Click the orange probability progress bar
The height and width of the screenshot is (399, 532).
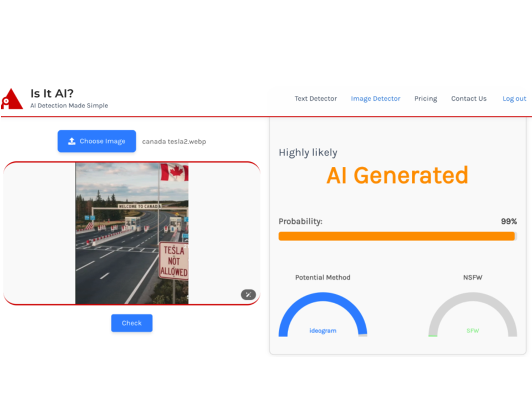[397, 236]
